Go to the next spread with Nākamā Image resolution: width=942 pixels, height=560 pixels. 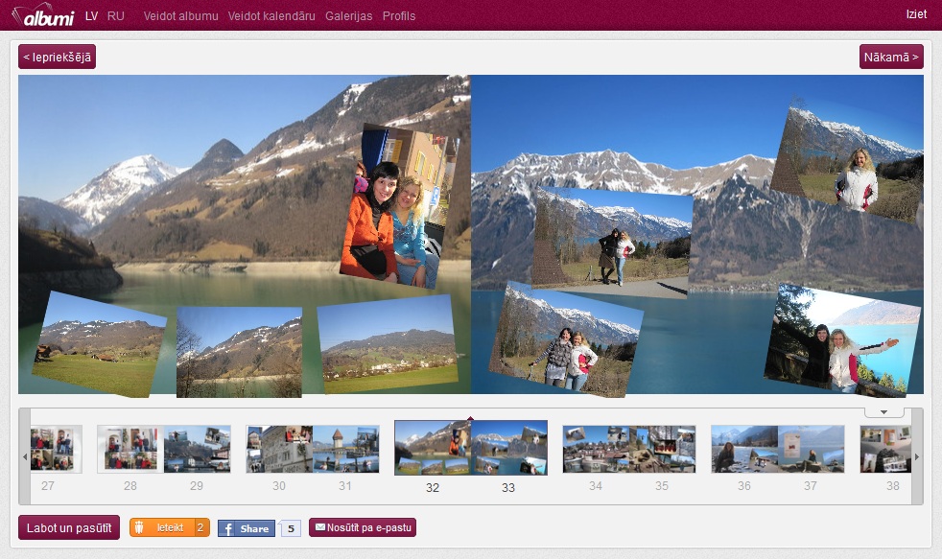[x=891, y=58]
